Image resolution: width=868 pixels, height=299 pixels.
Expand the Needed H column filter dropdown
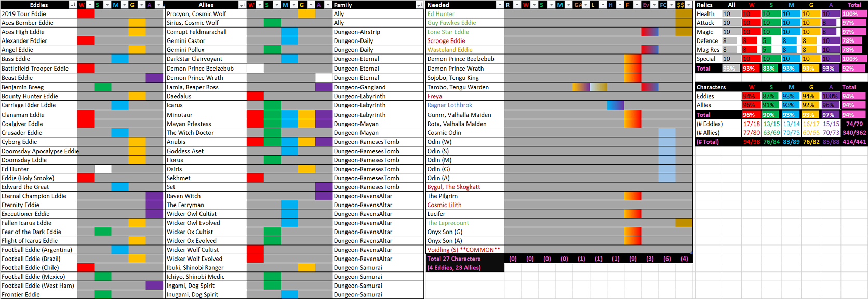click(620, 5)
